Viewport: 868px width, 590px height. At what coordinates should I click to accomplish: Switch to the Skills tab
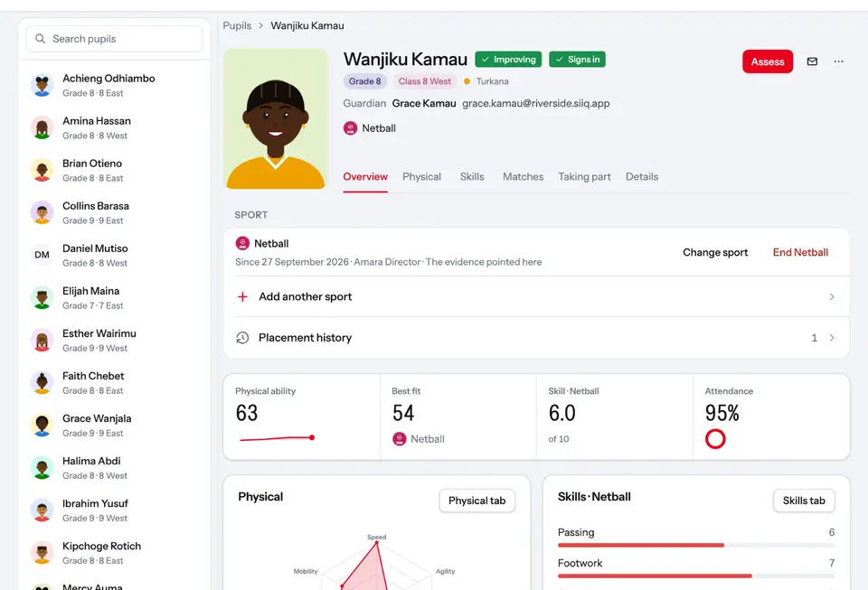click(x=472, y=177)
